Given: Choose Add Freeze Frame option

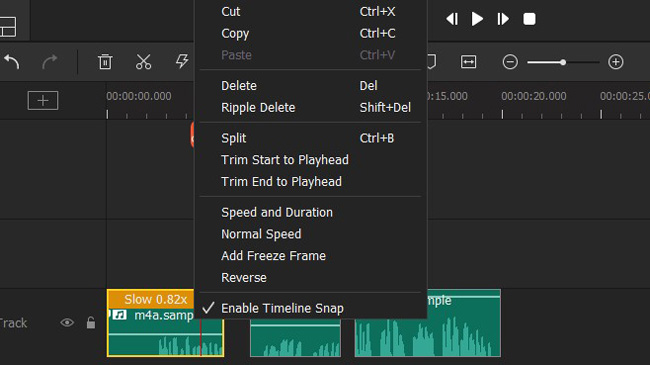Looking at the screenshot, I should point(311,256).
